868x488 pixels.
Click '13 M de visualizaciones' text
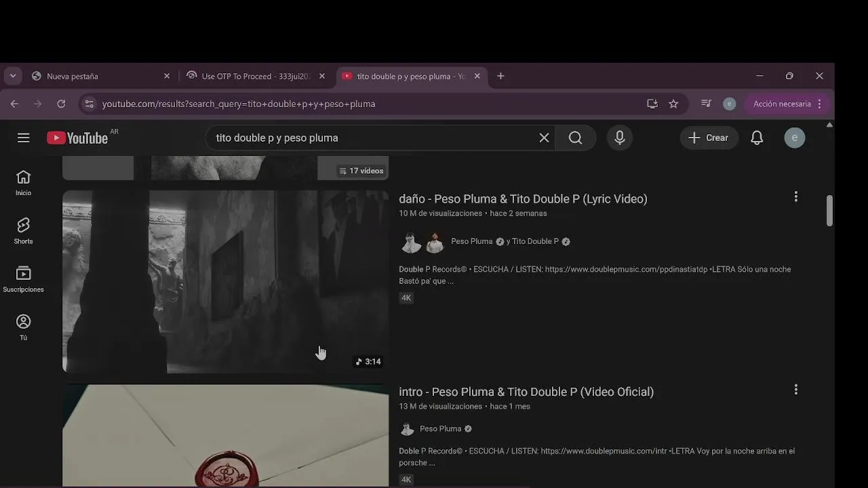pos(441,407)
